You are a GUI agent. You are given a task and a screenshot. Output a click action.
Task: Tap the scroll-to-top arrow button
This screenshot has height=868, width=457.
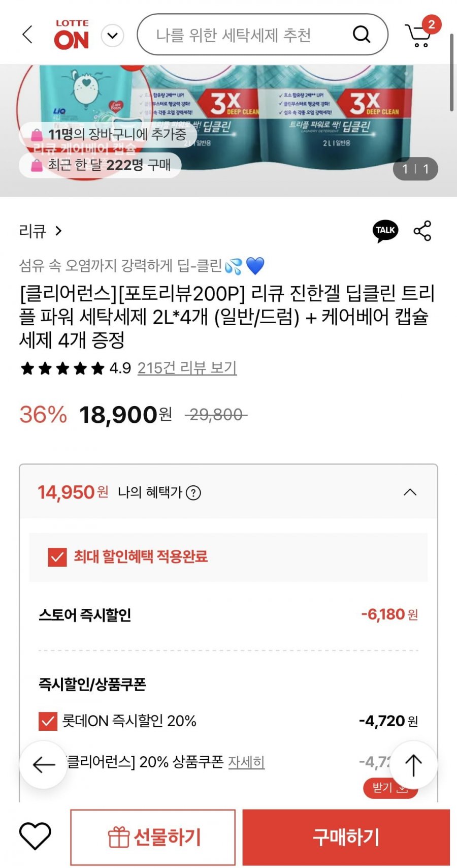[413, 764]
